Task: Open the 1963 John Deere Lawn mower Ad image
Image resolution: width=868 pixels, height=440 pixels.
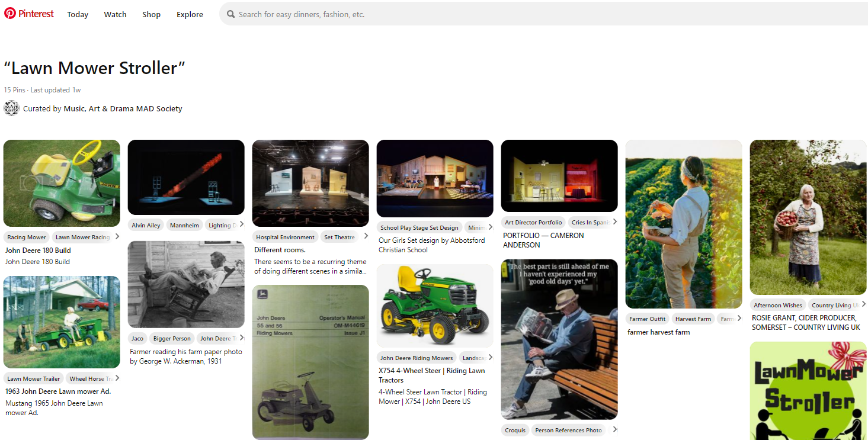Action: 62,322
